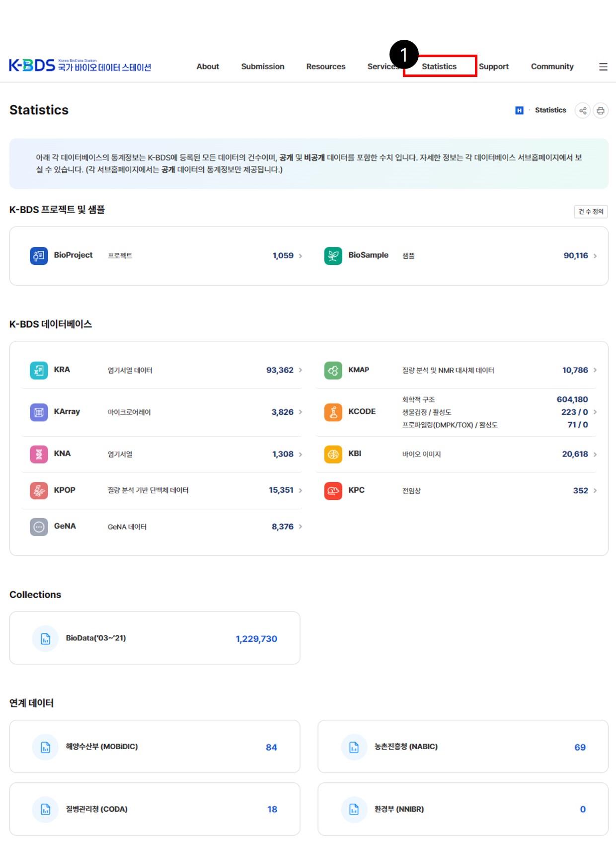This screenshot has width=616, height=842.
Task: Click the KMAP count 10,786
Action: (575, 371)
